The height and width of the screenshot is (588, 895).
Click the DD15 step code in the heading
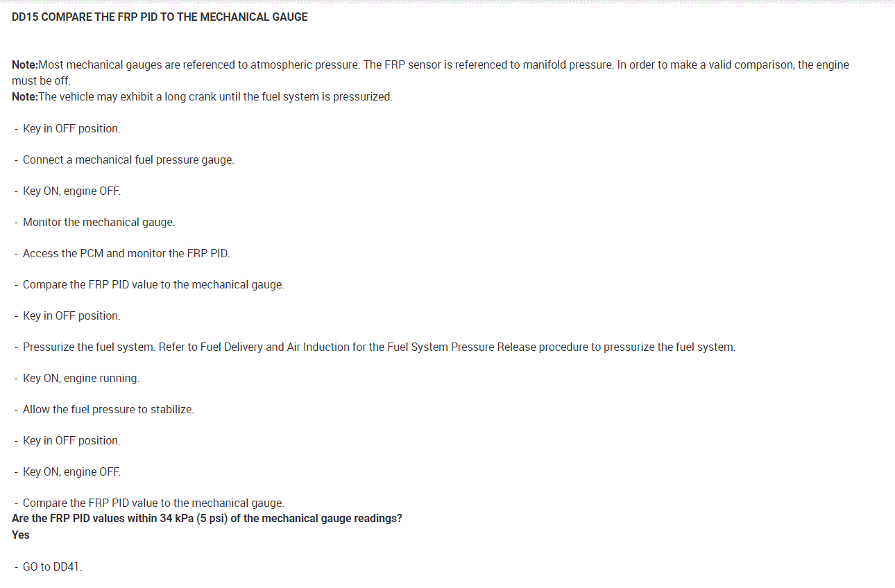(25, 17)
